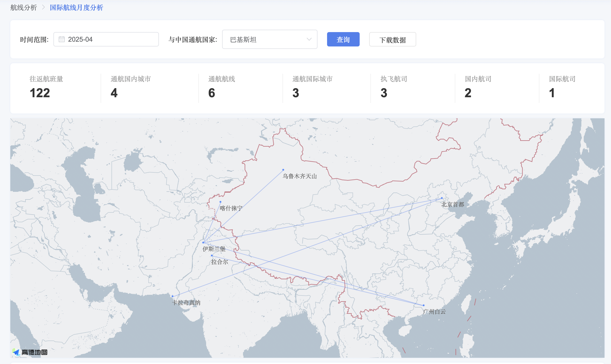Click the 执飞航司 3 statistic
Screen dimensions: 611x364
point(384,93)
